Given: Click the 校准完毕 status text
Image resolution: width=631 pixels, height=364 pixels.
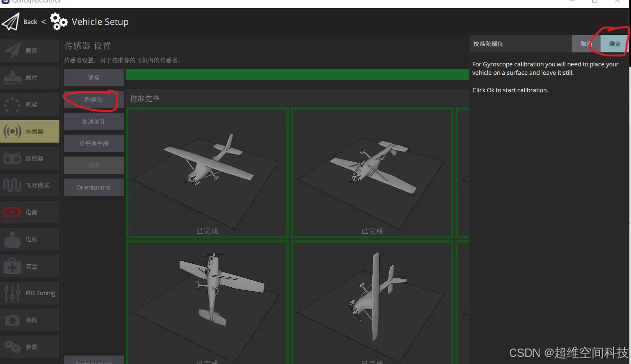Looking at the screenshot, I should click(x=145, y=99).
